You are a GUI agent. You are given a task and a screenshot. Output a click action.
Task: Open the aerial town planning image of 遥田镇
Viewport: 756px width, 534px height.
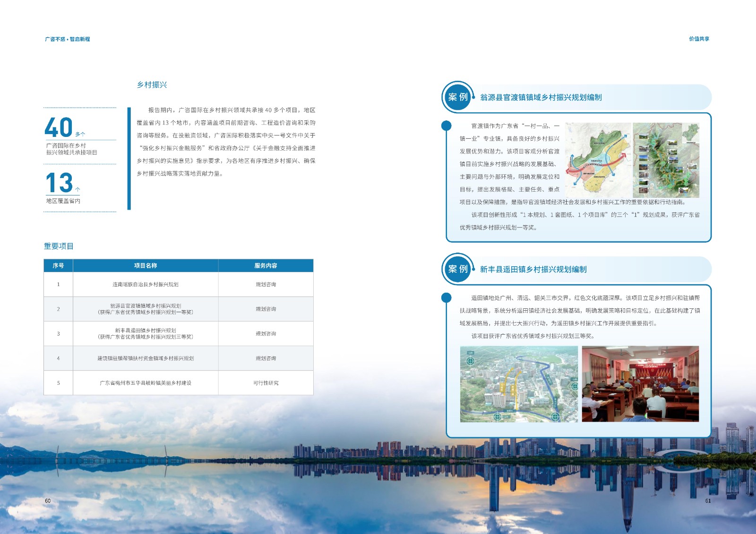click(519, 384)
